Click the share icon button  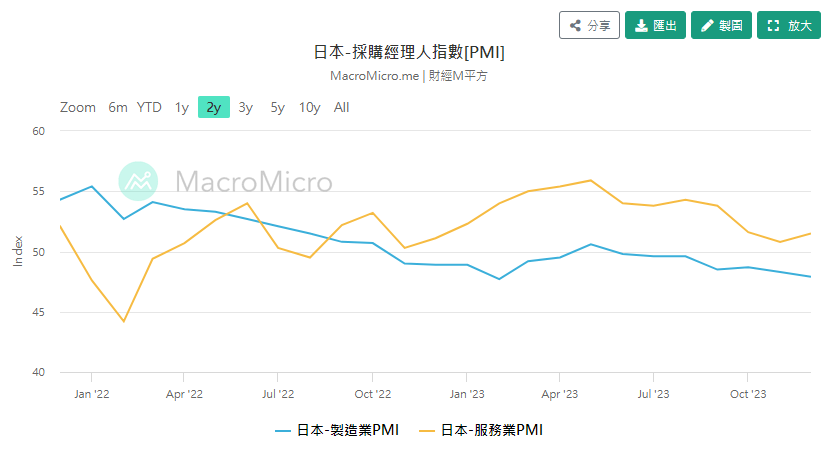(589, 25)
